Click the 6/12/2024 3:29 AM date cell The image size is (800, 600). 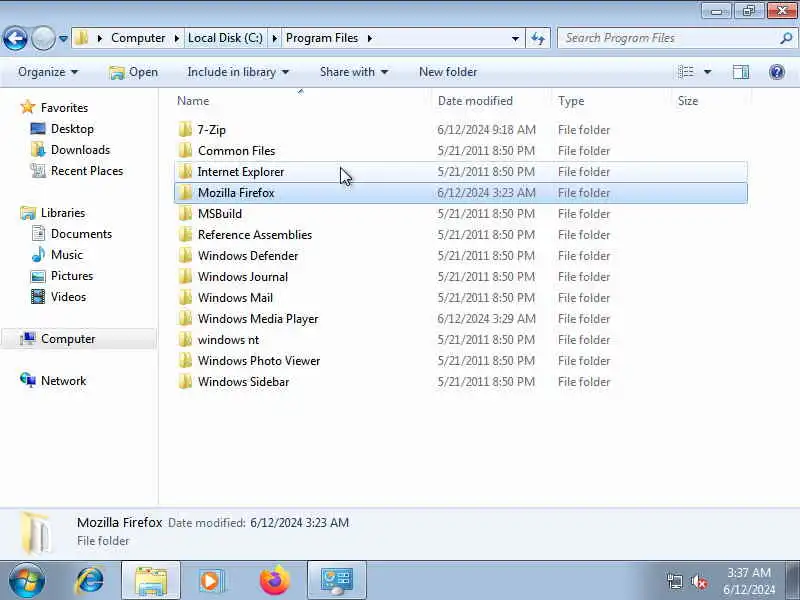(x=486, y=318)
